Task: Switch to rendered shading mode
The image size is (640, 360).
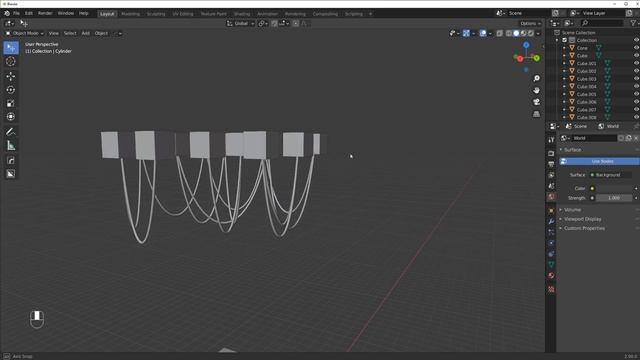Action: [x=531, y=33]
